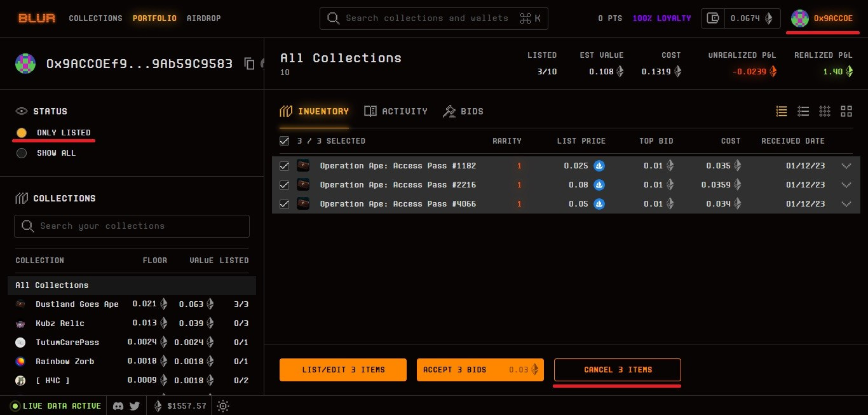Click the BLUR logo
868x415 pixels.
point(36,18)
